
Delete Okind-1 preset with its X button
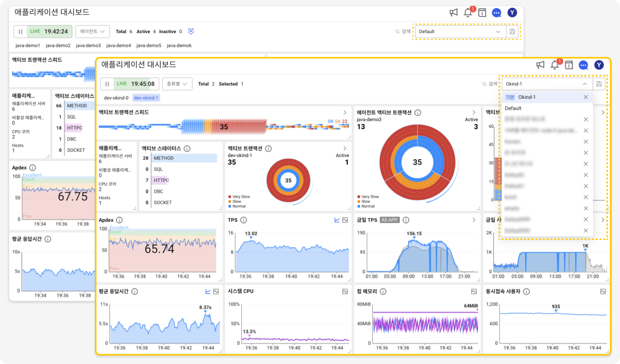586,97
